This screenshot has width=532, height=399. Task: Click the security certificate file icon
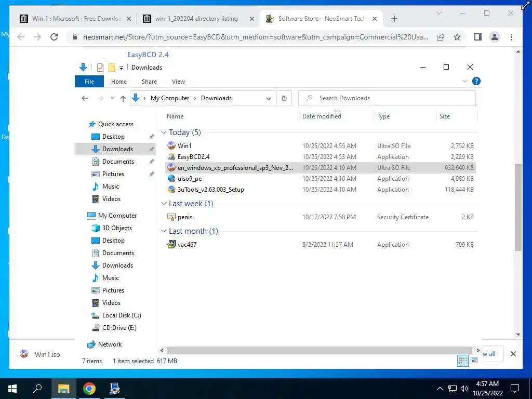(x=171, y=217)
